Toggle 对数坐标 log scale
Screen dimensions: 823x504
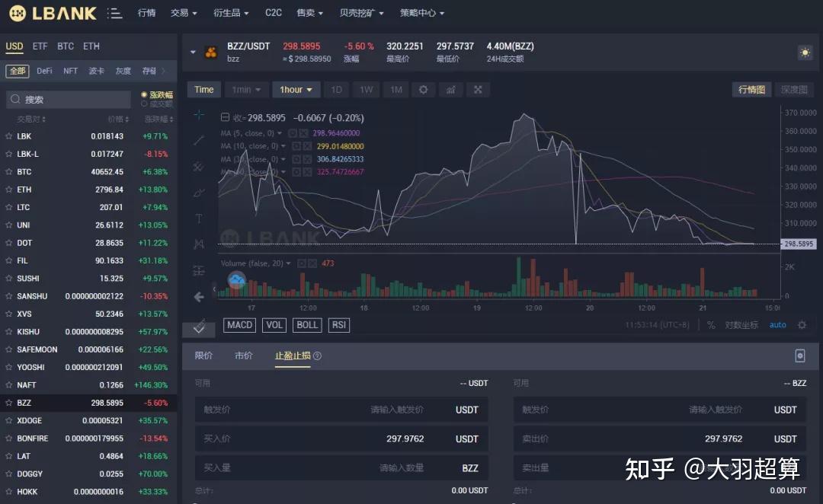click(741, 325)
